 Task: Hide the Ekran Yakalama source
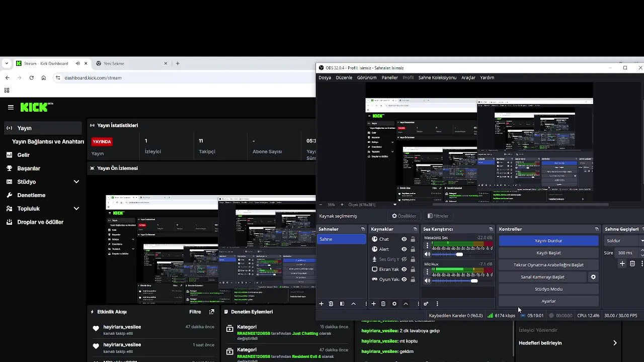[x=404, y=269]
